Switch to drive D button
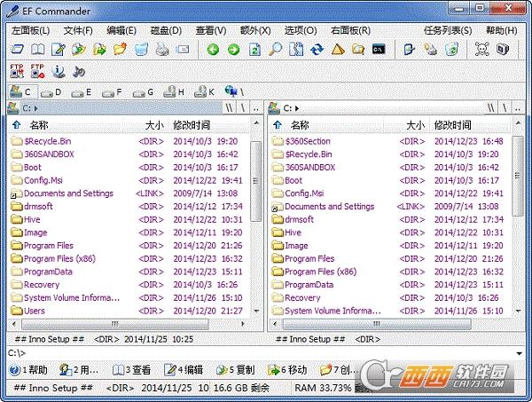Viewport: 532px width, 402px height. coord(51,92)
